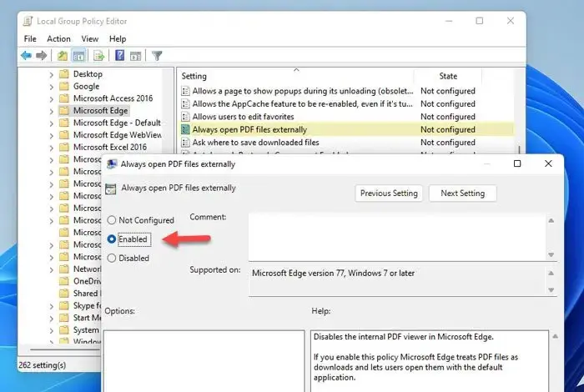Toggle the Show/Hide console tree icon
The image size is (584, 392).
(78, 56)
